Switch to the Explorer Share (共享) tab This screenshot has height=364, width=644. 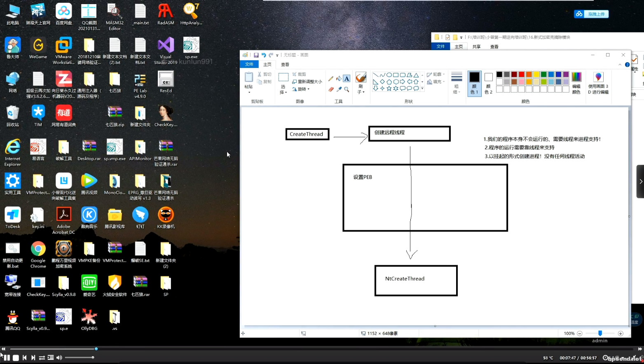coord(477,47)
